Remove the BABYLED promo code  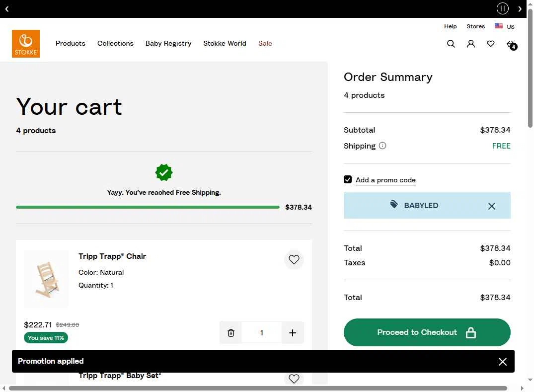click(491, 206)
